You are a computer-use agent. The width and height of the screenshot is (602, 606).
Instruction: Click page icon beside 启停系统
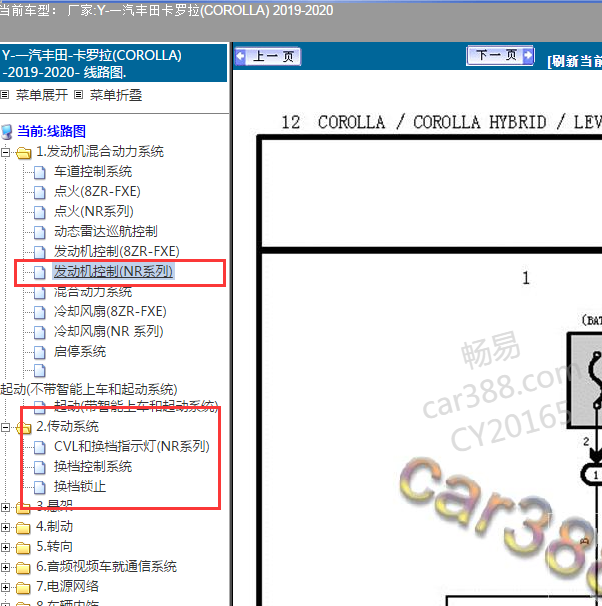point(39,352)
